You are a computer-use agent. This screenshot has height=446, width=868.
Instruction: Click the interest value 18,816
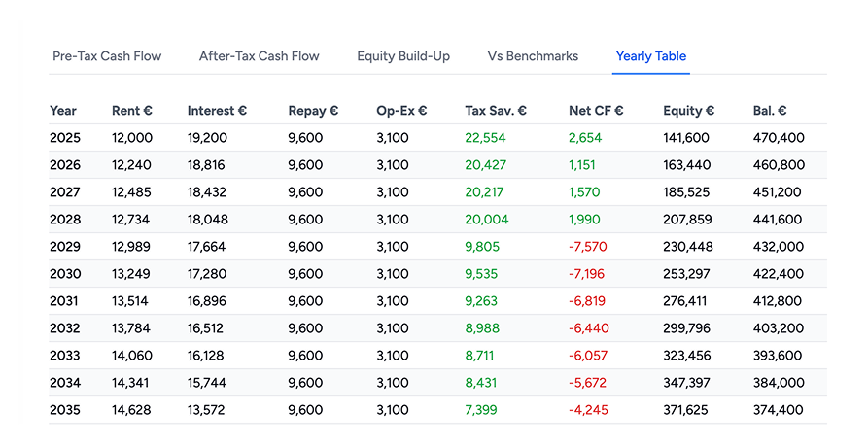pos(206,165)
